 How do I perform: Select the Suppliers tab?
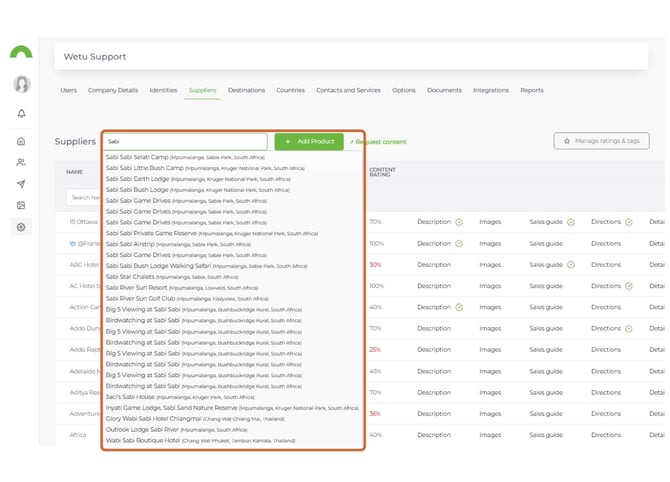(x=203, y=90)
